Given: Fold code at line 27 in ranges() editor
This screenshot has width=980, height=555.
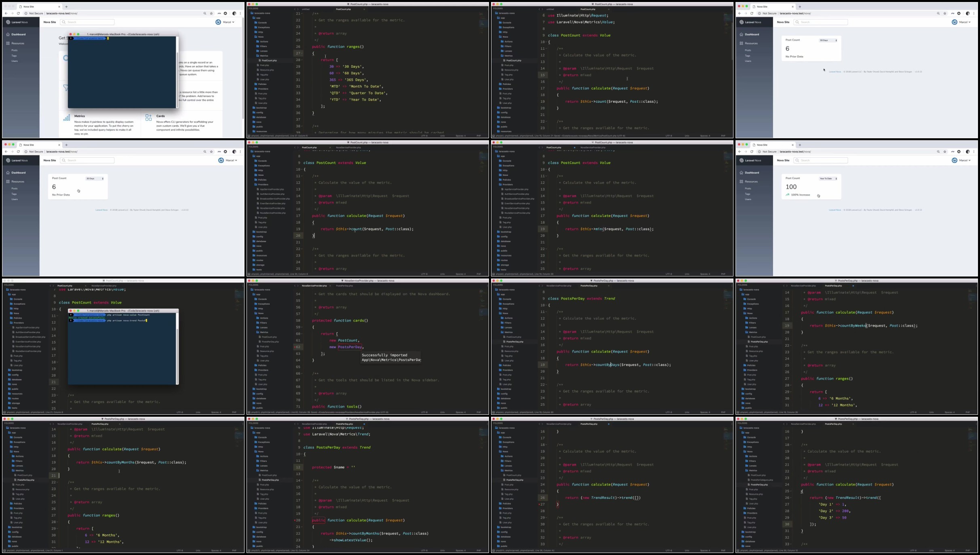Looking at the screenshot, I should click(302, 53).
